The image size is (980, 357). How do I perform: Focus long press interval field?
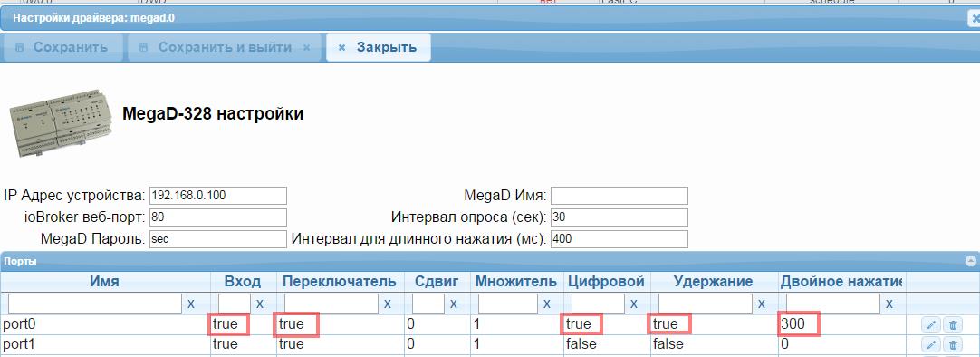click(620, 239)
